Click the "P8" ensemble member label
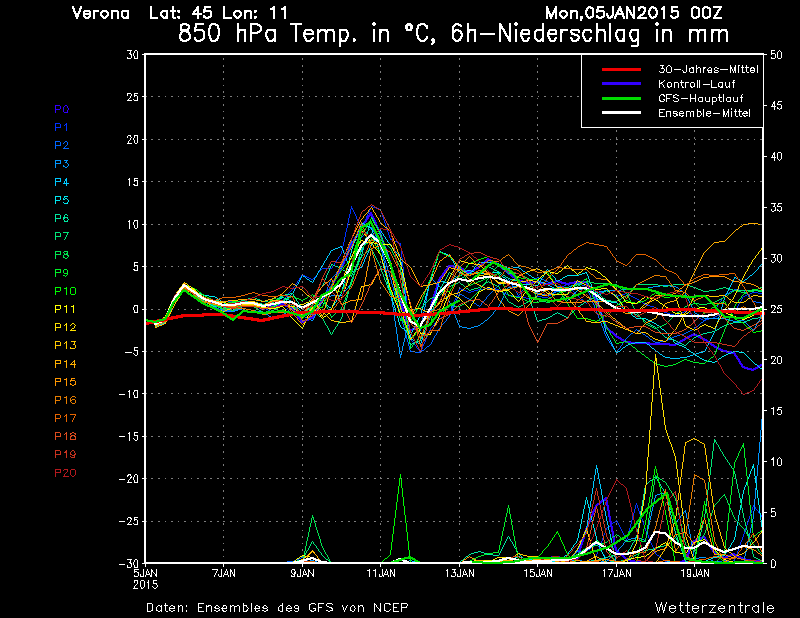The image size is (800, 618). tap(62, 255)
